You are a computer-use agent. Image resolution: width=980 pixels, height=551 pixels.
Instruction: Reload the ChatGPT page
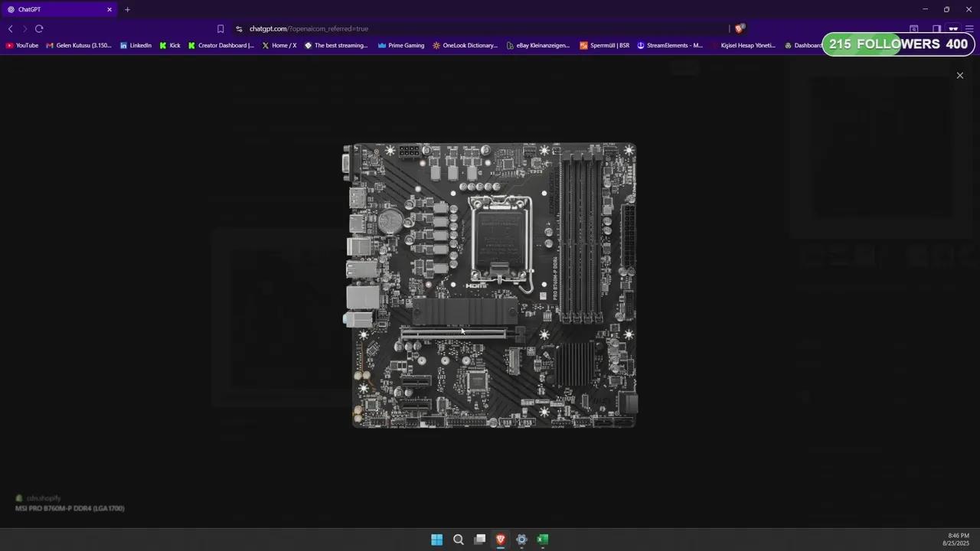(x=39, y=28)
